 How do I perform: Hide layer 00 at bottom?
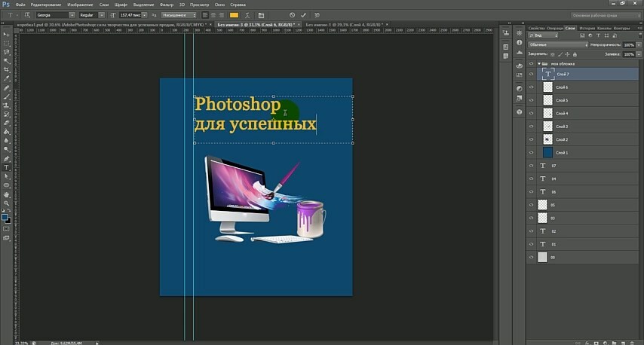click(531, 258)
